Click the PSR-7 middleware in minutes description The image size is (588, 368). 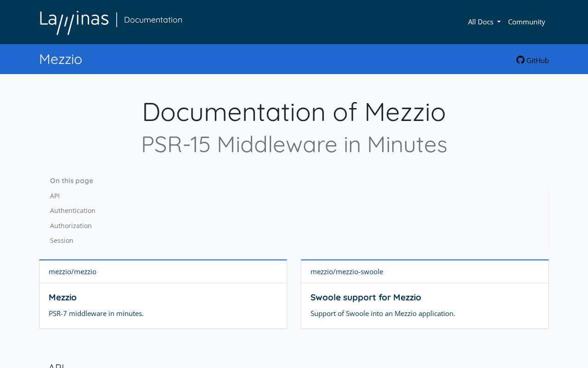click(x=96, y=313)
